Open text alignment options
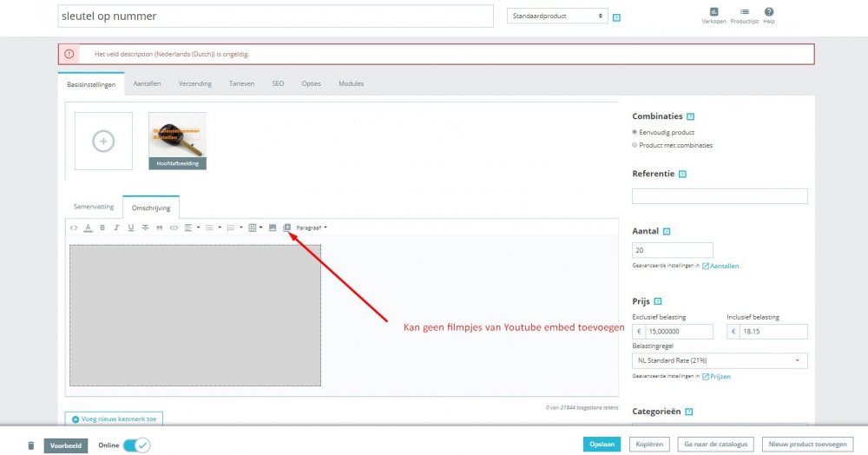Image resolution: width=868 pixels, height=455 pixels. (x=192, y=227)
